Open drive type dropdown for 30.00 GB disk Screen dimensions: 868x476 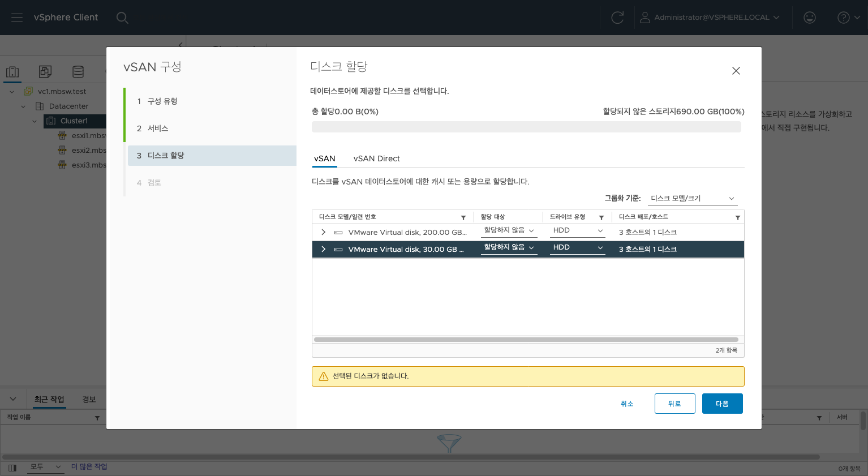pos(578,247)
